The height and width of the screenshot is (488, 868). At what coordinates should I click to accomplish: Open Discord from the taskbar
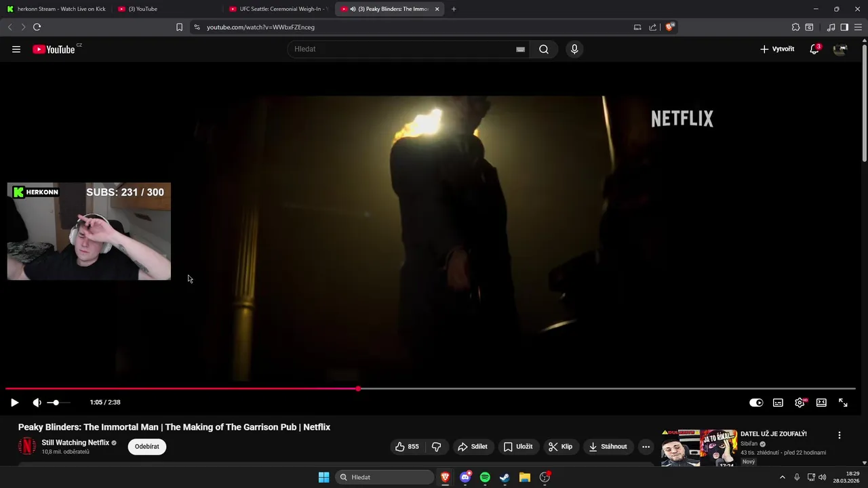[x=465, y=477]
